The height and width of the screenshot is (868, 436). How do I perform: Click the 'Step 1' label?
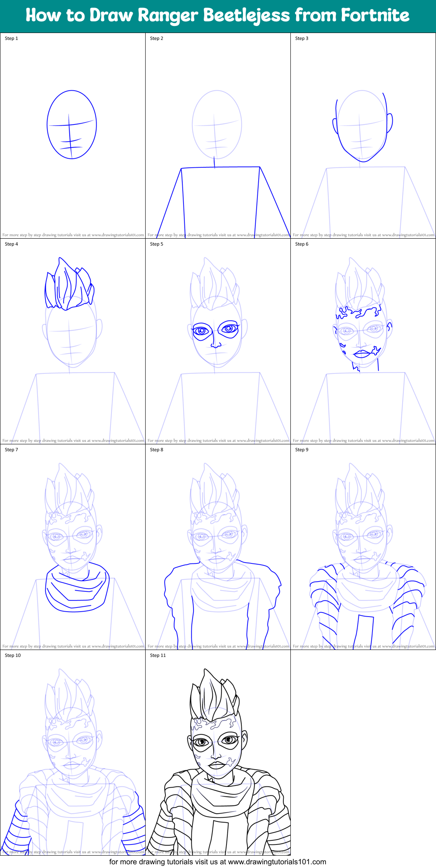(12, 38)
